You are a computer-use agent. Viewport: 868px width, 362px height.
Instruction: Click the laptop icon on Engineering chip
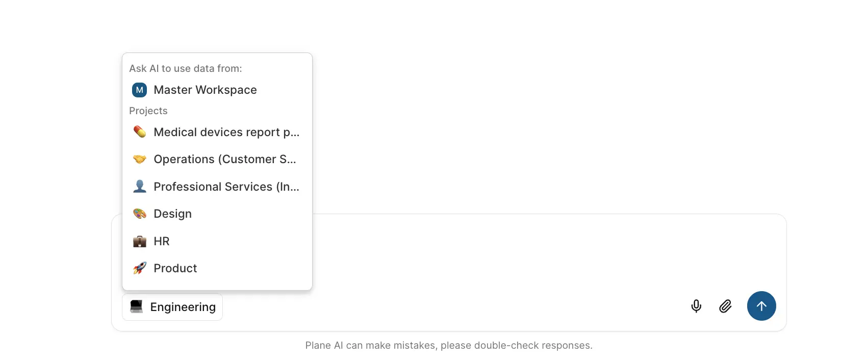point(136,306)
